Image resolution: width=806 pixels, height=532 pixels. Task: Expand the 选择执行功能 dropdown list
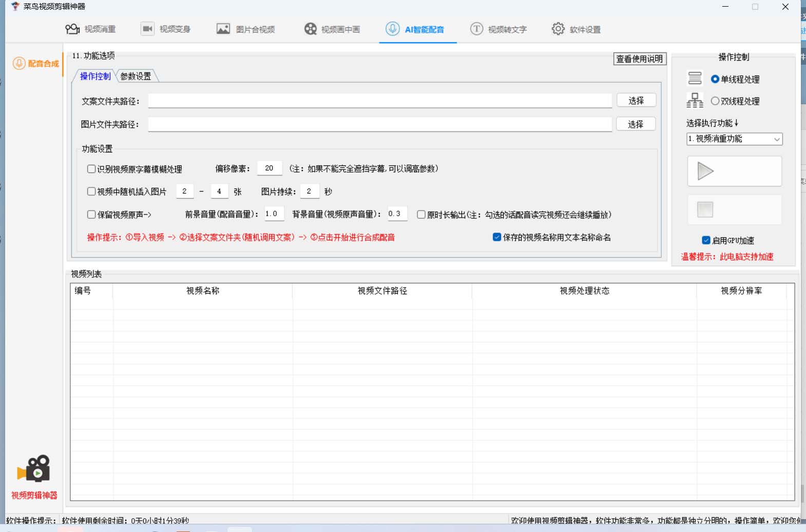(734, 139)
